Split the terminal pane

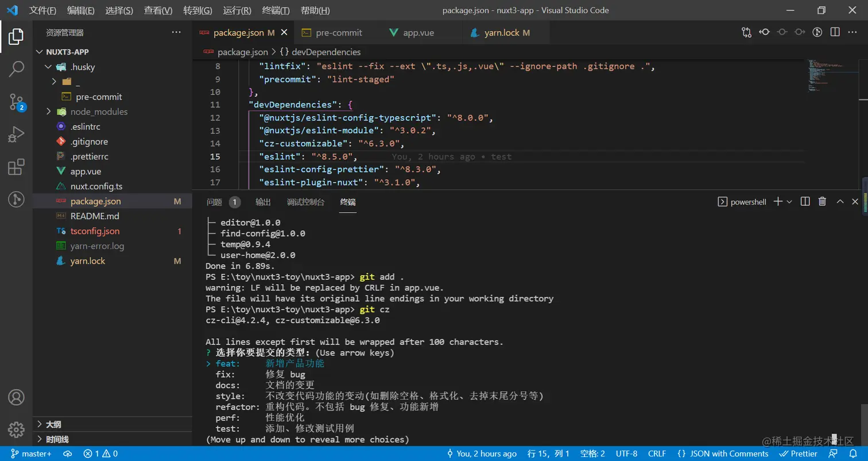pos(805,202)
